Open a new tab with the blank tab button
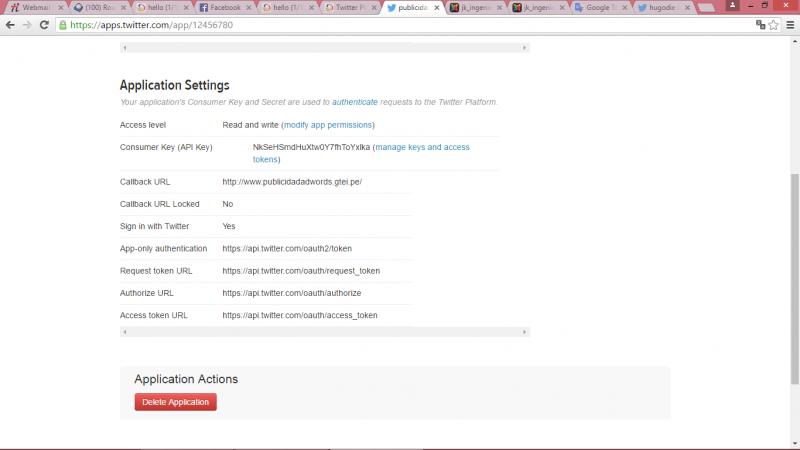The image size is (800, 450). pos(706,8)
